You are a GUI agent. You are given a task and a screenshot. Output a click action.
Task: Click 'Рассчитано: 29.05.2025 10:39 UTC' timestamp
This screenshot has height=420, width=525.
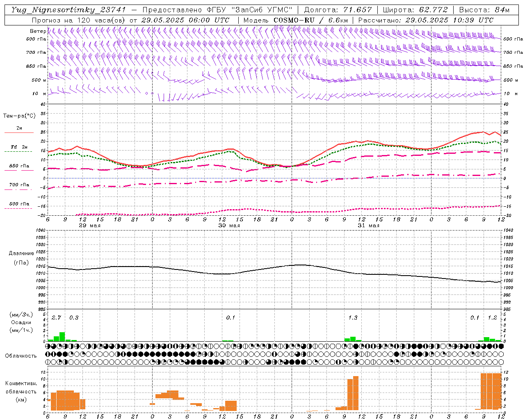click(x=426, y=20)
